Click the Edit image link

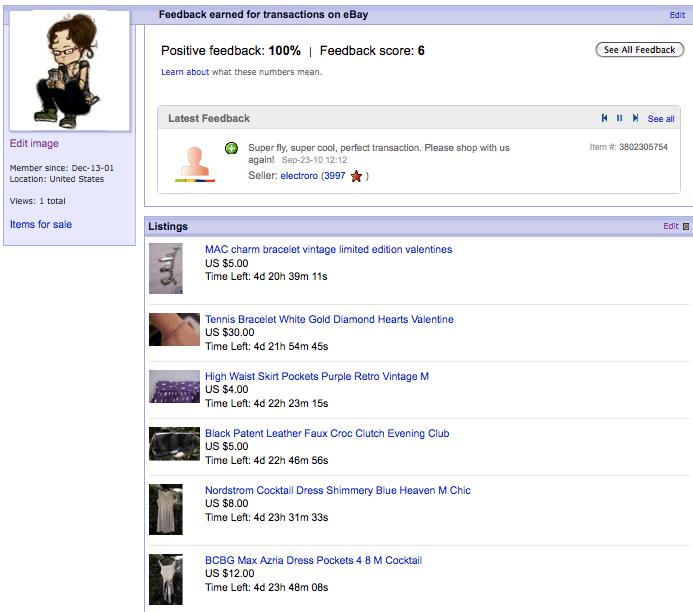click(34, 144)
